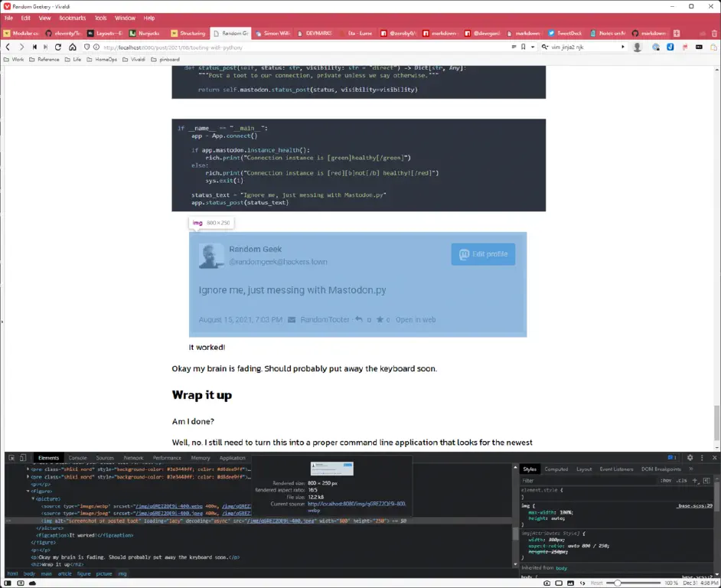Switch to the Layout styles tab
721x588 pixels.
(584, 469)
